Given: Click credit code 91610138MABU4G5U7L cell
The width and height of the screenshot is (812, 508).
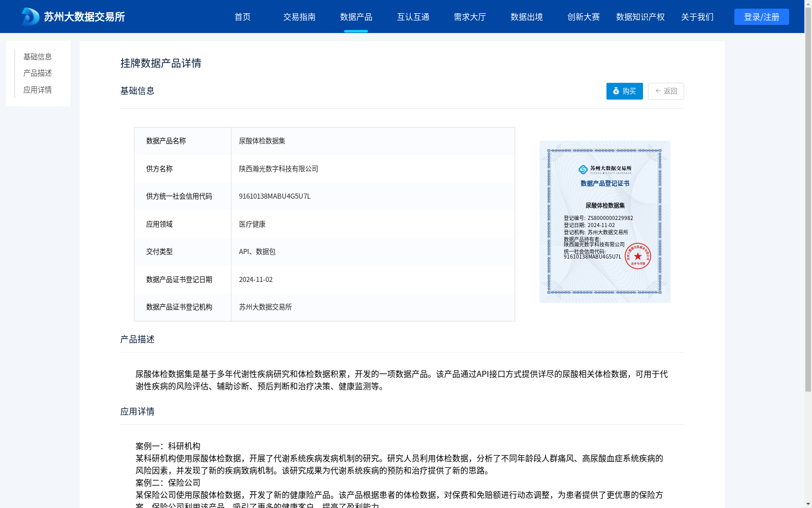Looking at the screenshot, I should pyautogui.click(x=373, y=196).
